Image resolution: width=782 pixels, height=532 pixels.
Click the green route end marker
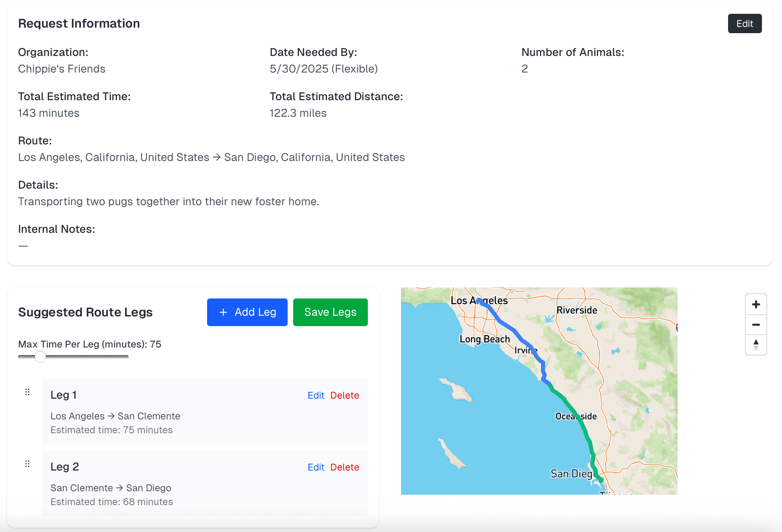coord(601,480)
